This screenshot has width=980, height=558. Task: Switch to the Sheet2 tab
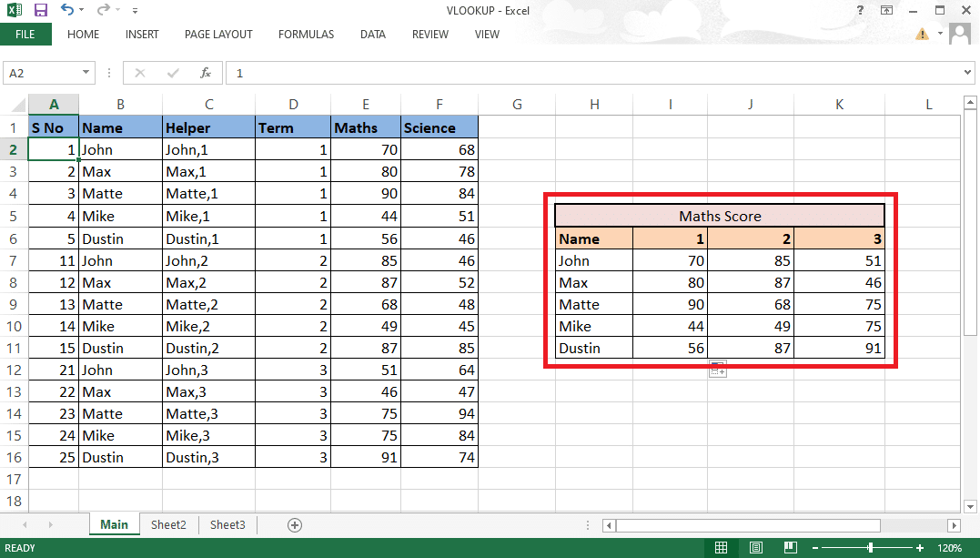(x=168, y=525)
